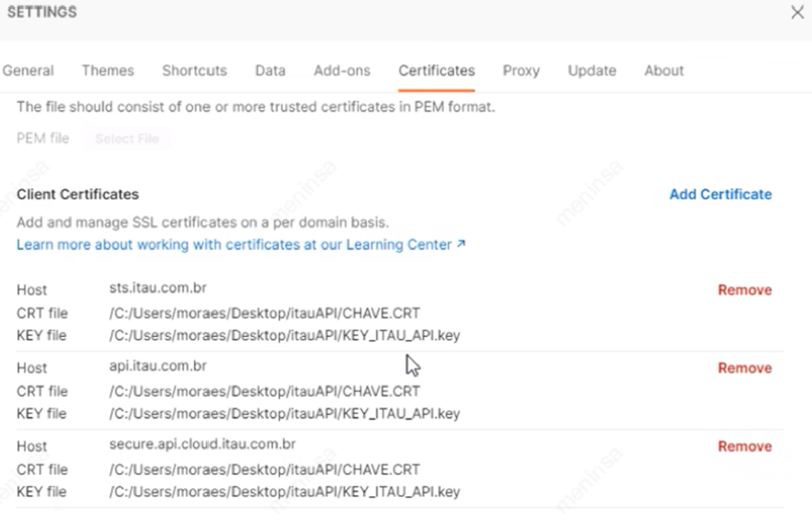Show the About tab
The height and width of the screenshot is (530, 812).
(x=663, y=70)
